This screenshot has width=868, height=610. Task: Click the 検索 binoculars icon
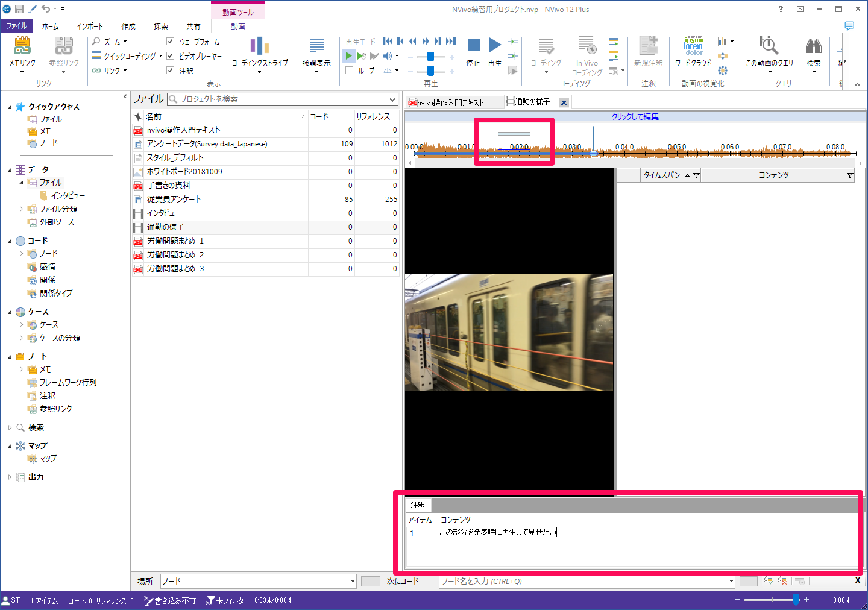tap(813, 47)
